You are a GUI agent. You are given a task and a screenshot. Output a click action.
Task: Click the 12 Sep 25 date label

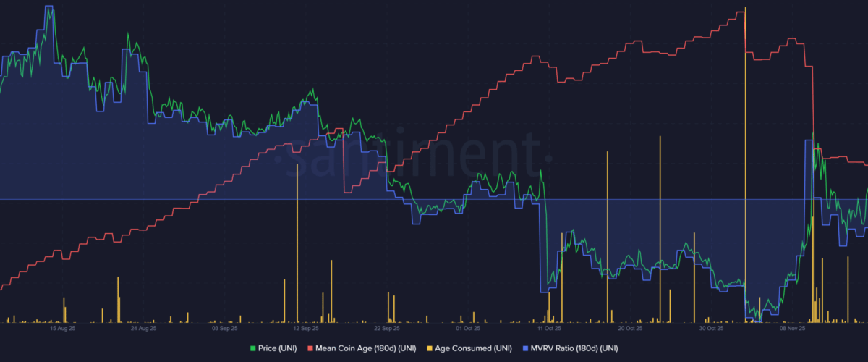(x=305, y=328)
